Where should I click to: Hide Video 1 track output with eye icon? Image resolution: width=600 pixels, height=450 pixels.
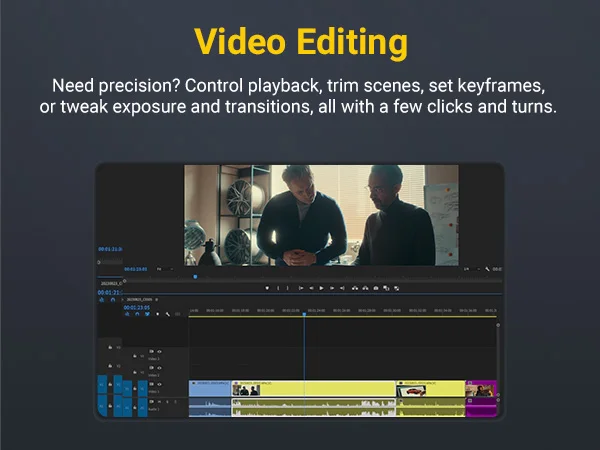(x=159, y=384)
